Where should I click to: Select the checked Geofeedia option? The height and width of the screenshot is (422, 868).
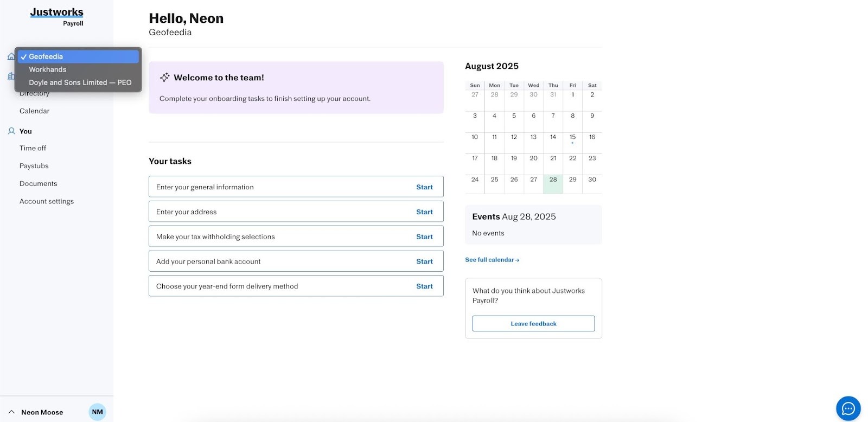[46, 56]
